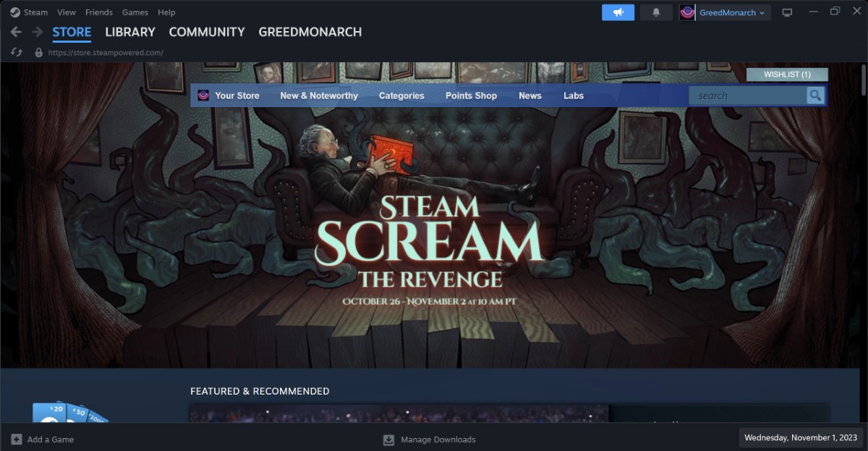The height and width of the screenshot is (451, 868).
Task: Click the back navigation arrow
Action: pyautogui.click(x=14, y=32)
